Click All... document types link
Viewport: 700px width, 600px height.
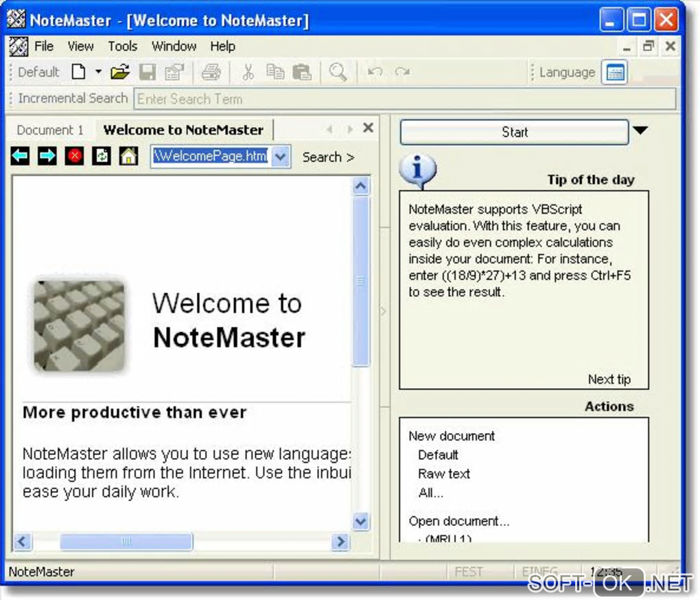coord(431,493)
